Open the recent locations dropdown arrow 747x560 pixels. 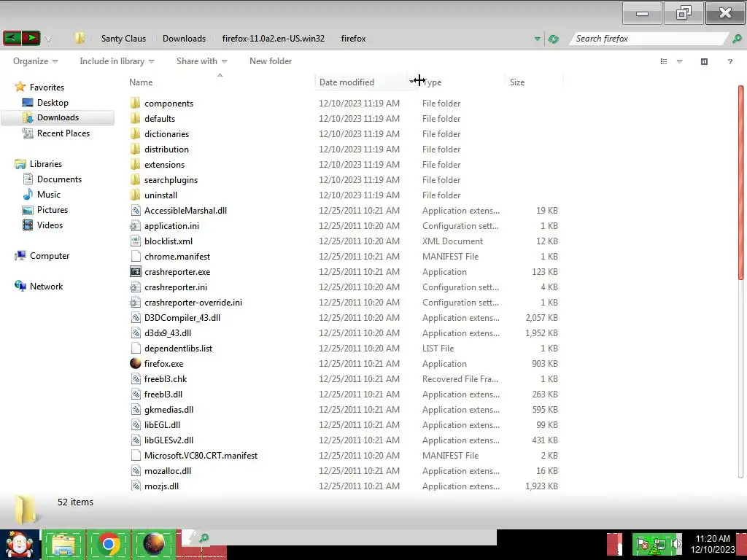click(x=48, y=39)
